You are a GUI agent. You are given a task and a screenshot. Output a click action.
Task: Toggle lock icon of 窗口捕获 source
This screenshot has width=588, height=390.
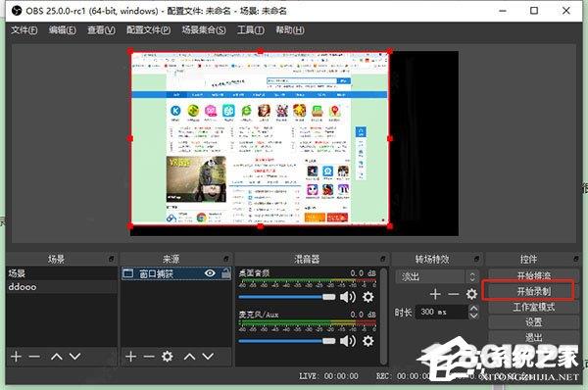pos(226,273)
